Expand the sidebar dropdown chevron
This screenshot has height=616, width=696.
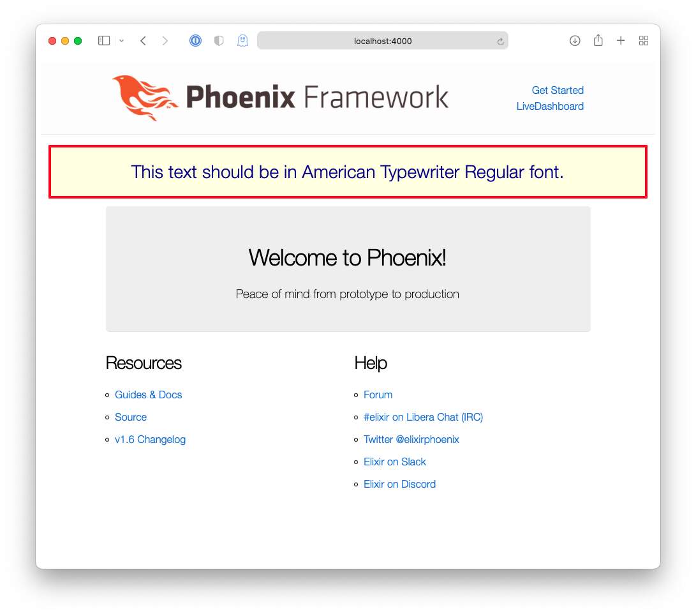(x=121, y=41)
